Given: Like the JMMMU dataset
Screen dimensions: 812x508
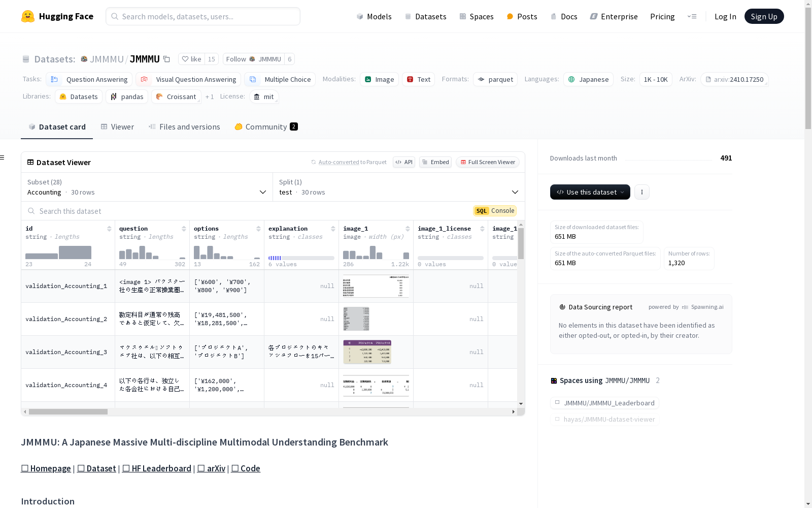Looking at the screenshot, I should pos(192,59).
